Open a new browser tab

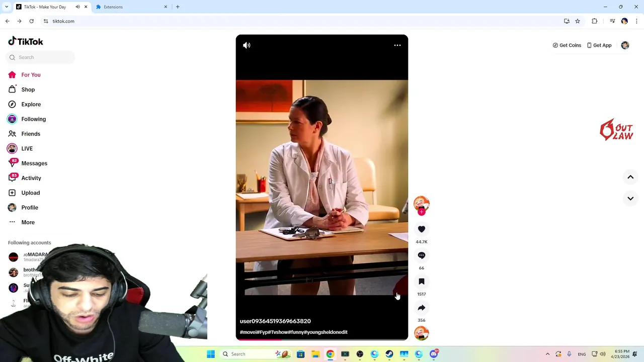(x=178, y=7)
